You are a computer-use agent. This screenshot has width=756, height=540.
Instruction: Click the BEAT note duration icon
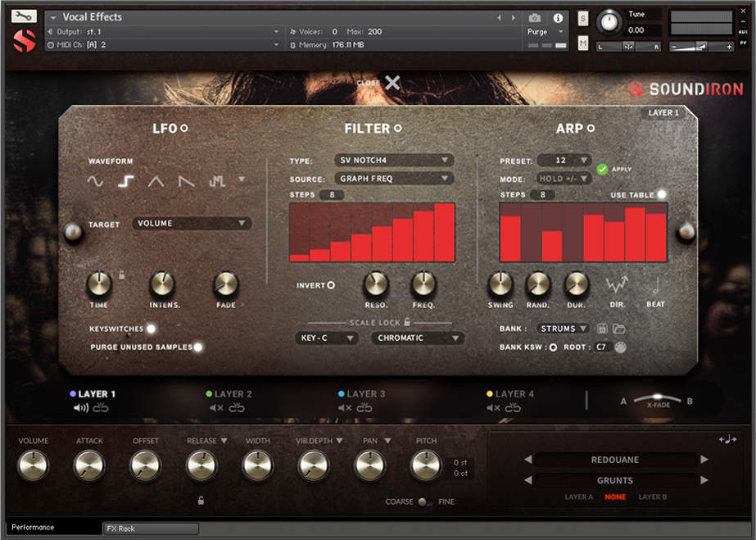point(655,287)
